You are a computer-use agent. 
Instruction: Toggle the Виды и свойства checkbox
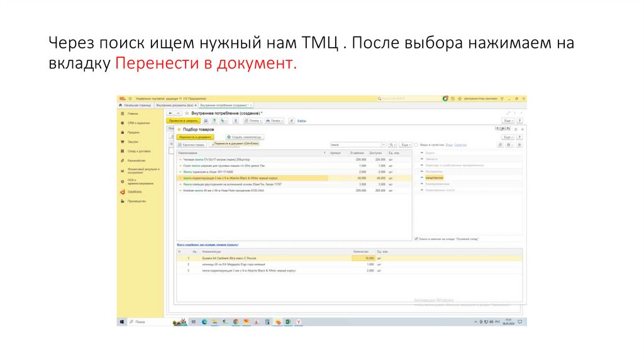point(416,145)
